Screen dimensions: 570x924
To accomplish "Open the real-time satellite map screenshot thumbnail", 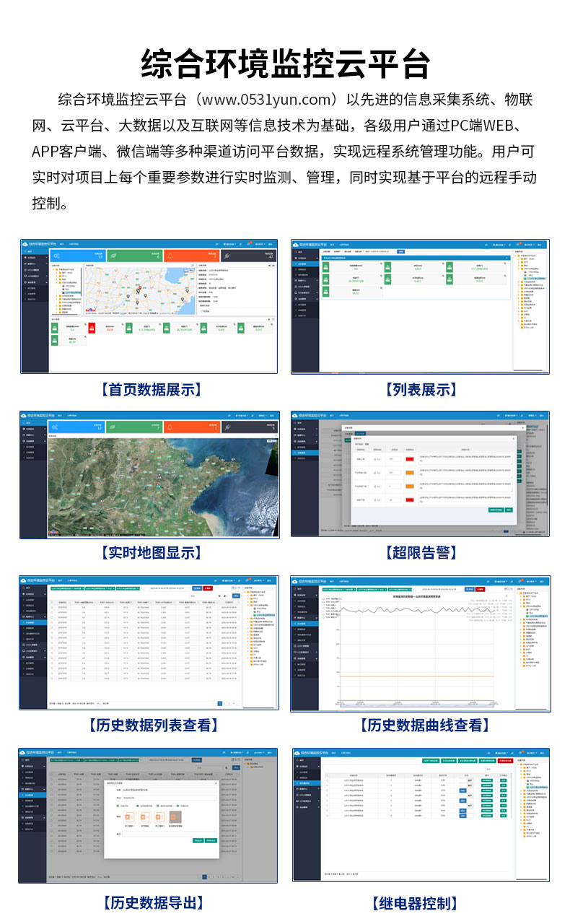I will tap(149, 474).
